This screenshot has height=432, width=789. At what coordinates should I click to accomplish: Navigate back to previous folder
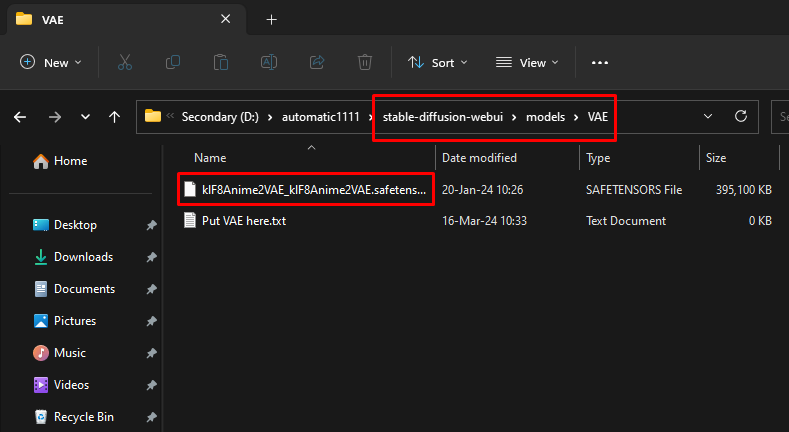tap(20, 117)
